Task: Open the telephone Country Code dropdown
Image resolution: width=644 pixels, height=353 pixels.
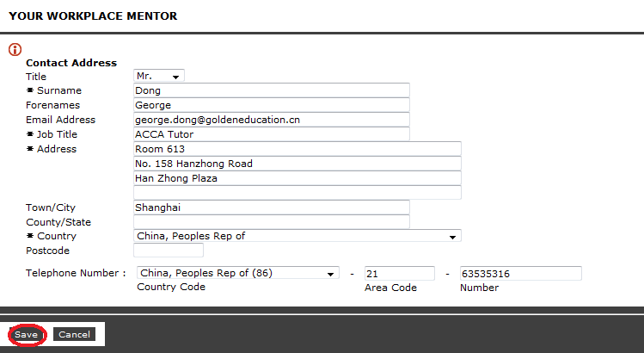Action: (x=238, y=273)
